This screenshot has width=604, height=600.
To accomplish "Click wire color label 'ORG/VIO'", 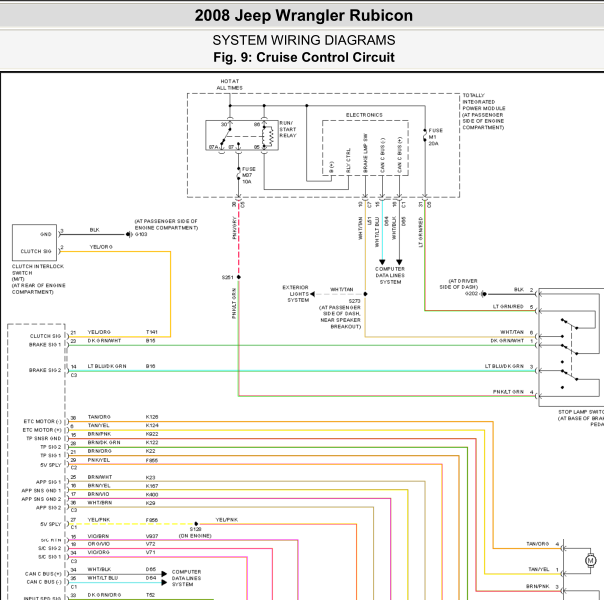I will tap(99, 544).
